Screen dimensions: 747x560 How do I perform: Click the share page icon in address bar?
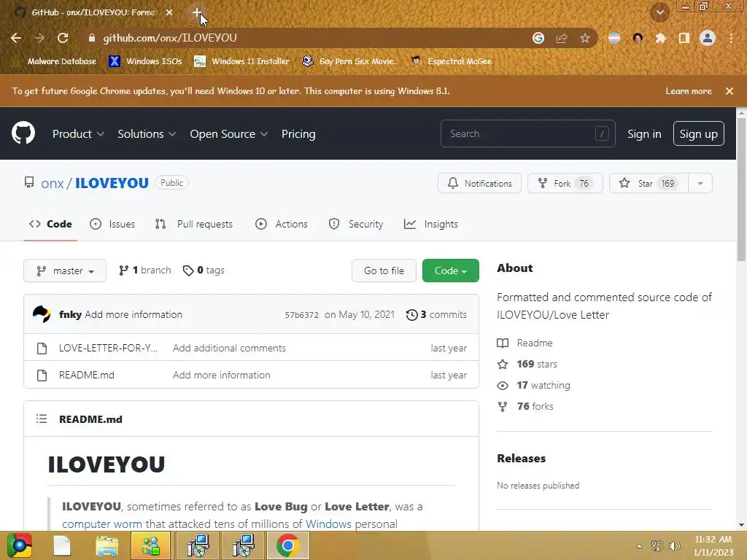pos(562,38)
